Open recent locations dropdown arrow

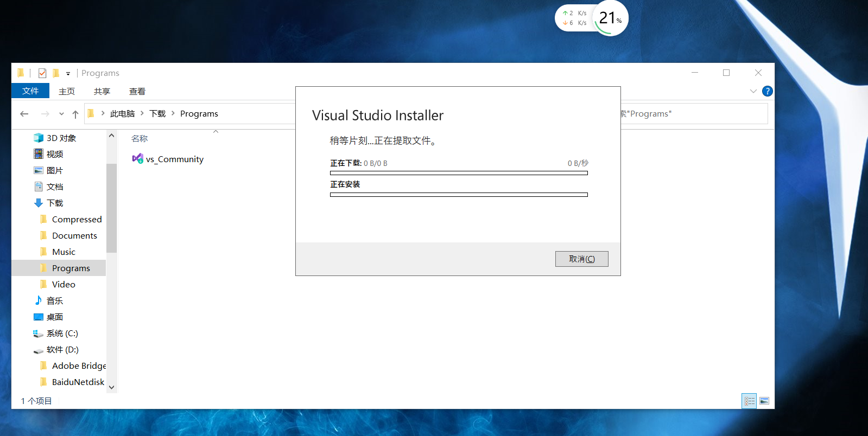coord(61,114)
